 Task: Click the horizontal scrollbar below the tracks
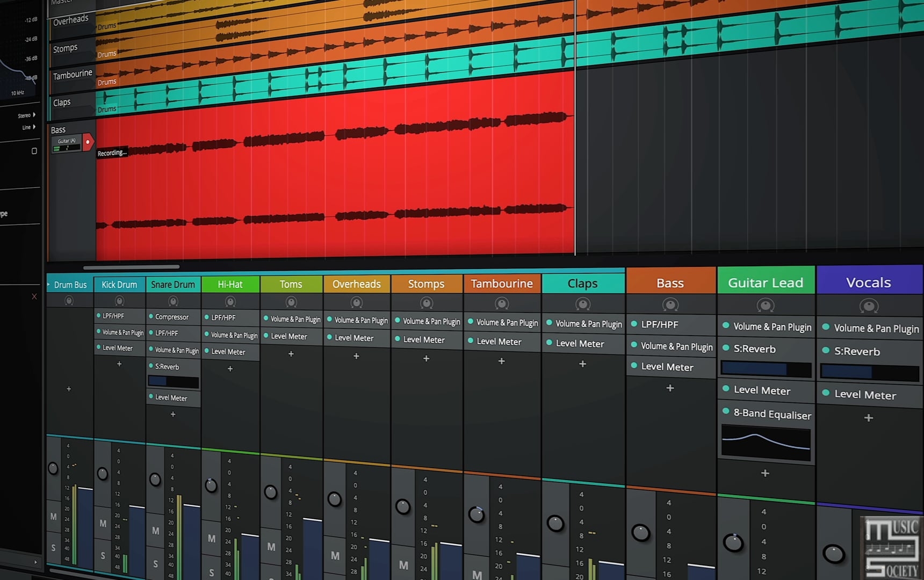click(131, 267)
